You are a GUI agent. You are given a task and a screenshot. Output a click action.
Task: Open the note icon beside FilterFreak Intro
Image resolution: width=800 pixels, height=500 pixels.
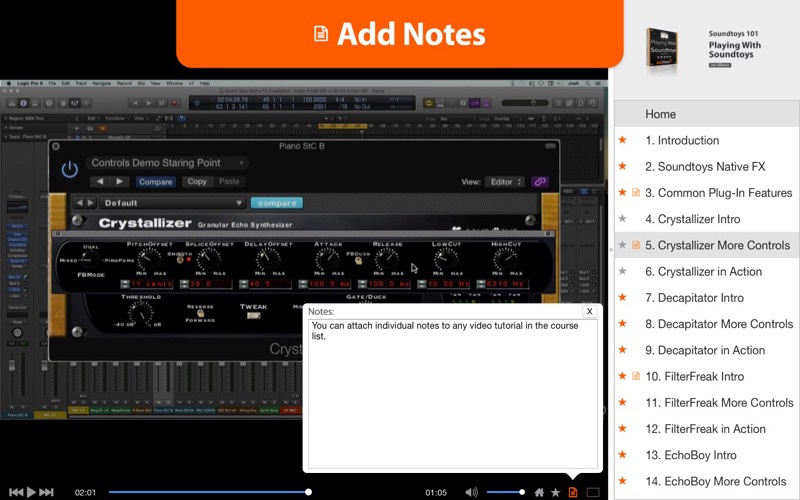pyautogui.click(x=636, y=376)
